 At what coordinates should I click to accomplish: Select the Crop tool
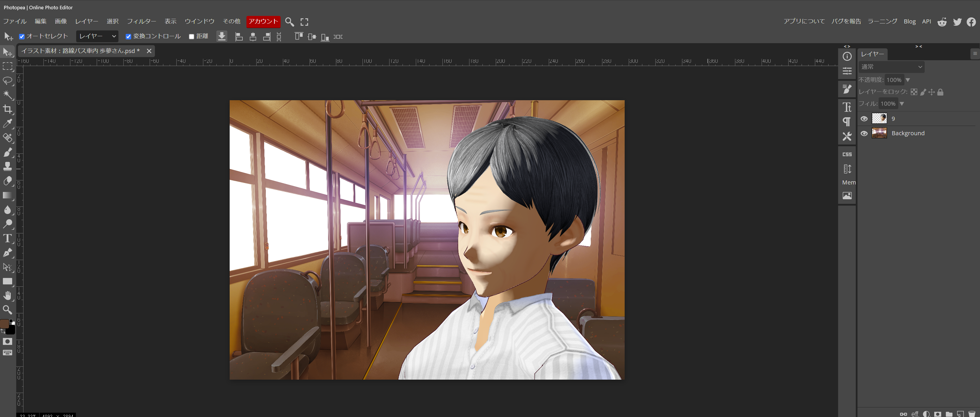7,109
